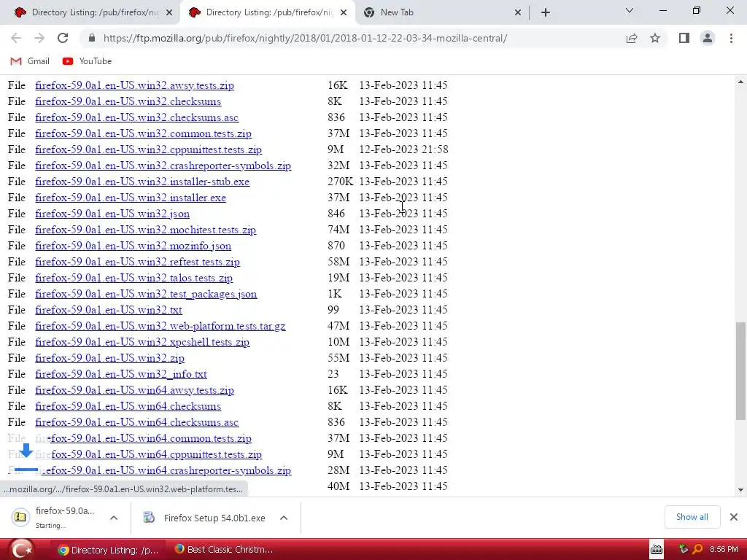Download win32.cppunittest.tests.zip
Viewport: 747px width, 560px height.
click(x=149, y=149)
